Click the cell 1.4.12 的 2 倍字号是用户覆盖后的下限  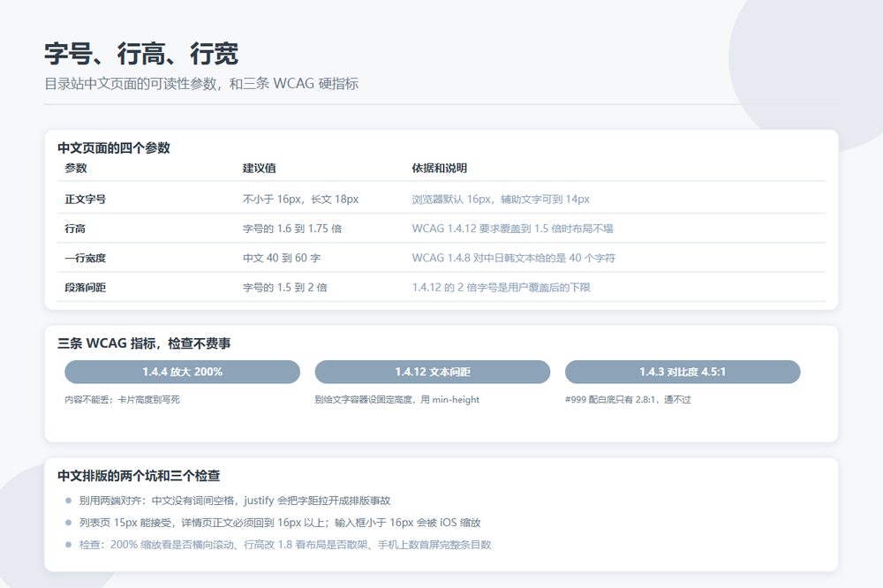(502, 287)
